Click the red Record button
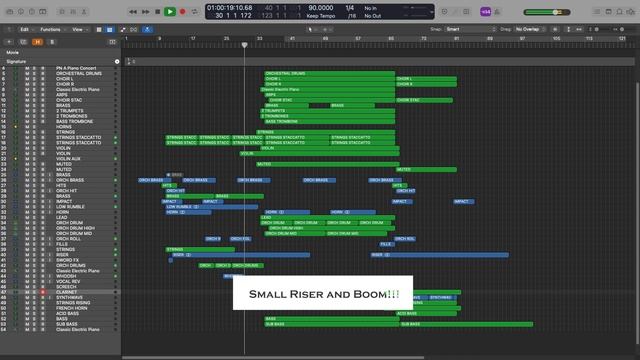This screenshot has width=640, height=360. pos(182,12)
